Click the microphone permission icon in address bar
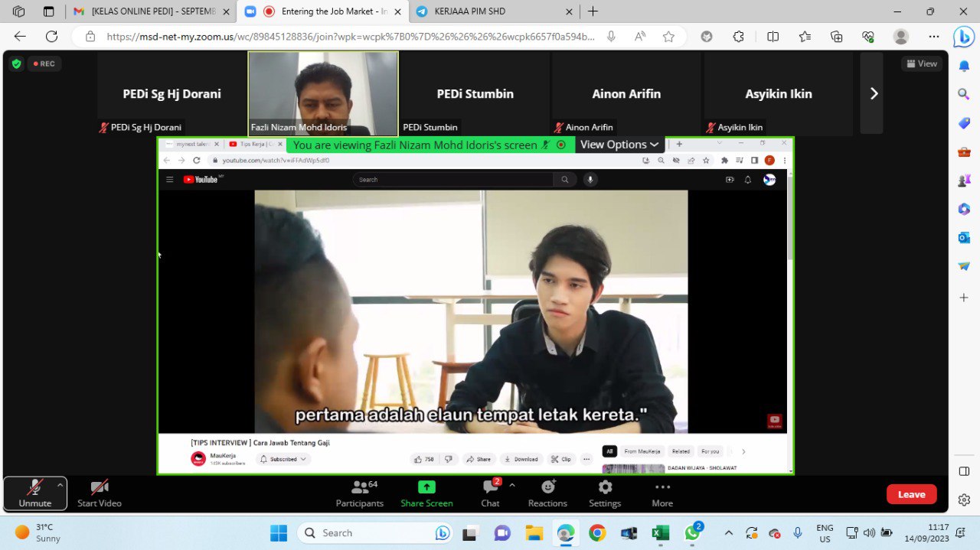The width and height of the screenshot is (980, 550). click(x=611, y=36)
